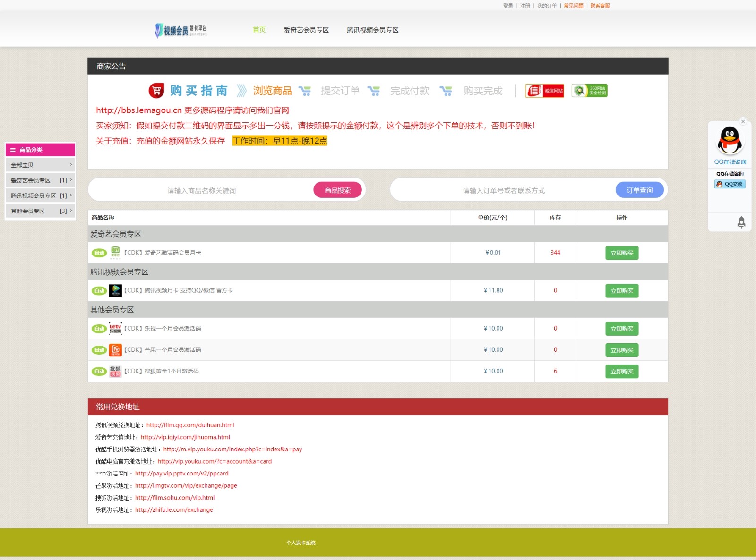The width and height of the screenshot is (756, 560).
Task: Click the rocket back-to-top icon
Action: (741, 222)
